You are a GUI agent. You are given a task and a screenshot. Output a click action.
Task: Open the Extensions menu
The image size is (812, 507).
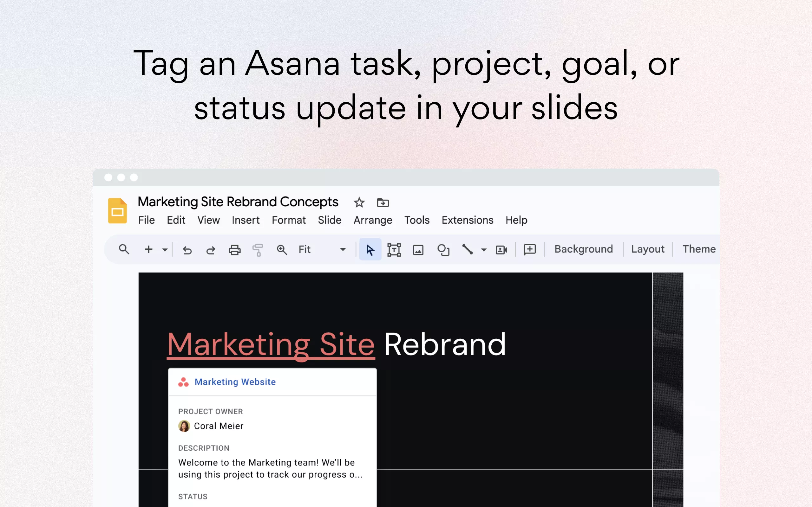point(467,220)
